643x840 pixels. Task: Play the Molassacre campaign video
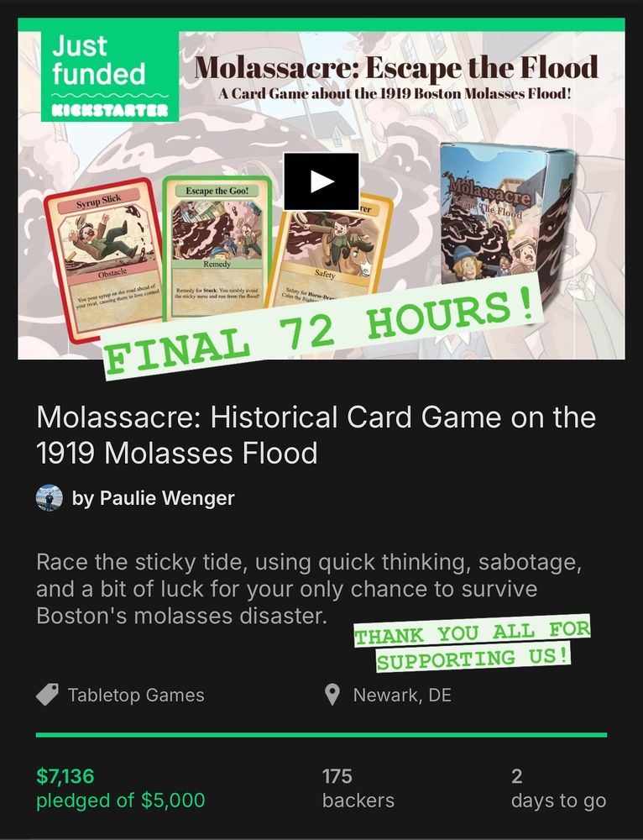point(321,181)
